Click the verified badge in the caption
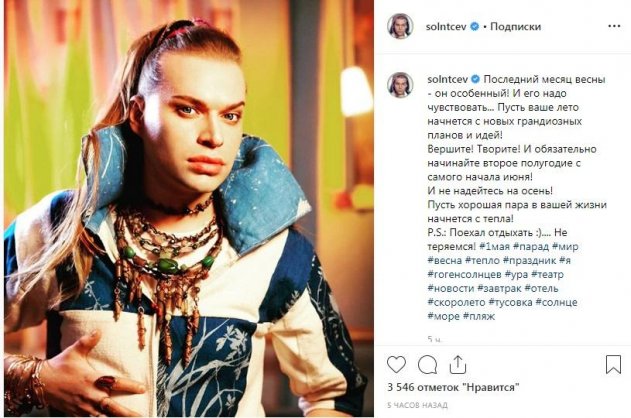Image resolution: width=631 pixels, height=418 pixels. (x=476, y=79)
